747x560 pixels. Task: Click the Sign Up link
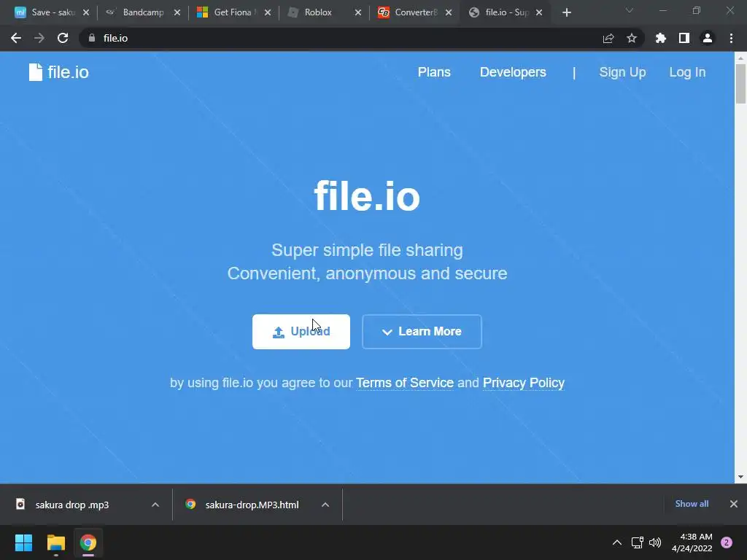coord(622,72)
